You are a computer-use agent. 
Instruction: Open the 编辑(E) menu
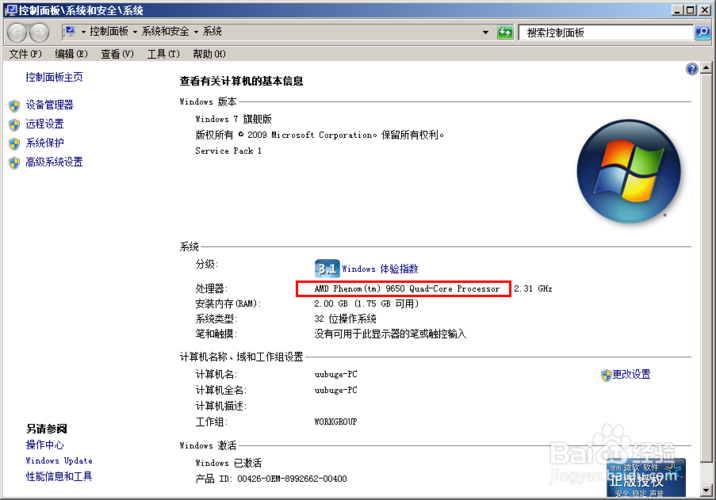tap(71, 54)
